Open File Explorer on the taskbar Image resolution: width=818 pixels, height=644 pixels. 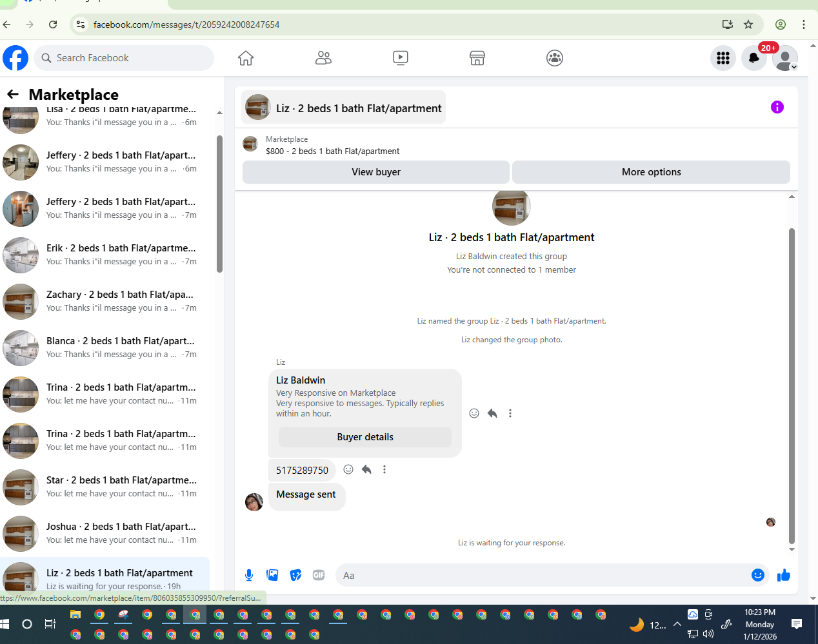[x=75, y=614]
